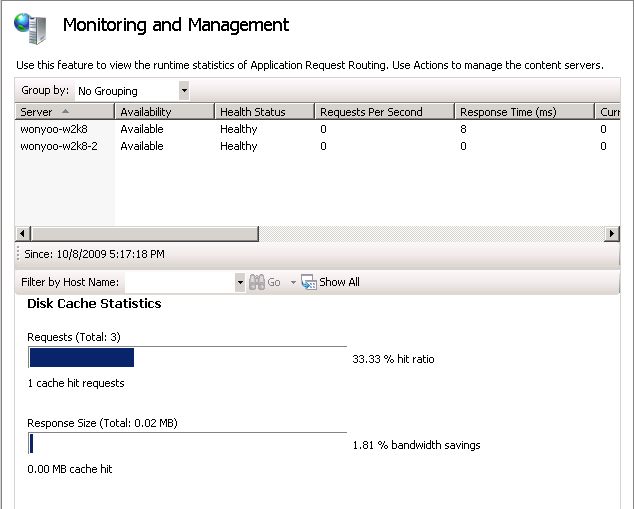Viewport: 634px width, 509px height.
Task: Click the Filter by Host Name input field
Action: pyautogui.click(x=179, y=283)
